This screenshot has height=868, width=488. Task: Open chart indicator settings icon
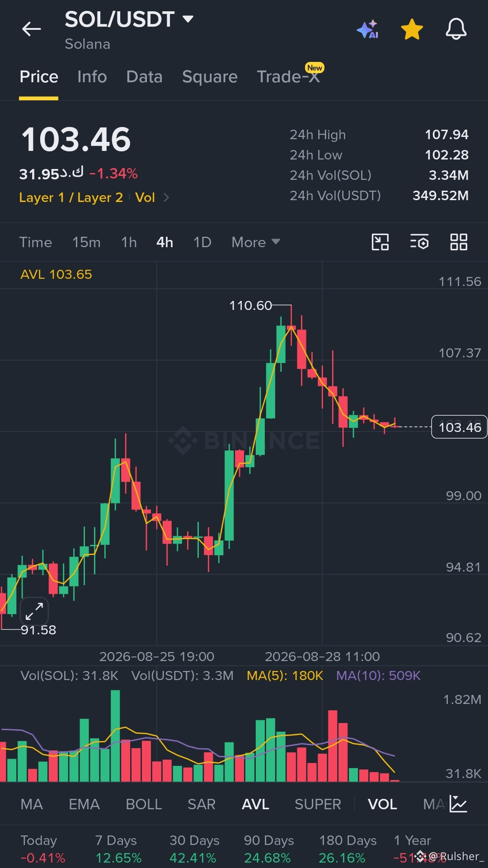click(419, 242)
